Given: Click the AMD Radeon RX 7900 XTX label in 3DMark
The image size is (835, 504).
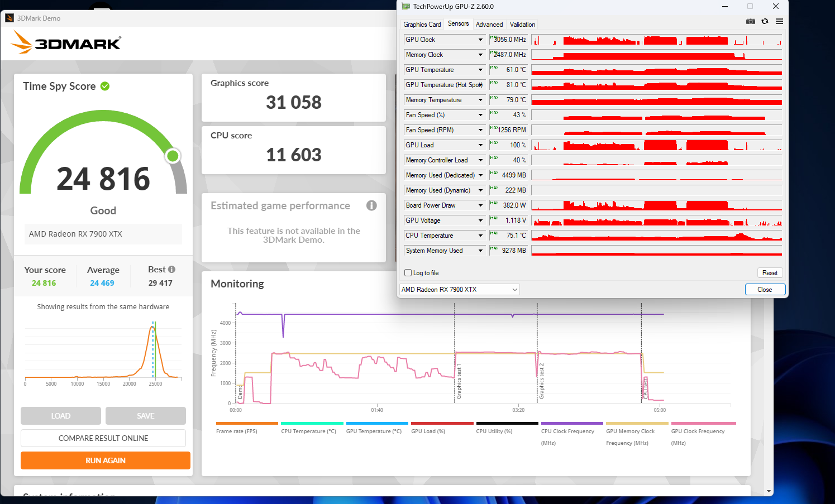Looking at the screenshot, I should pyautogui.click(x=75, y=234).
